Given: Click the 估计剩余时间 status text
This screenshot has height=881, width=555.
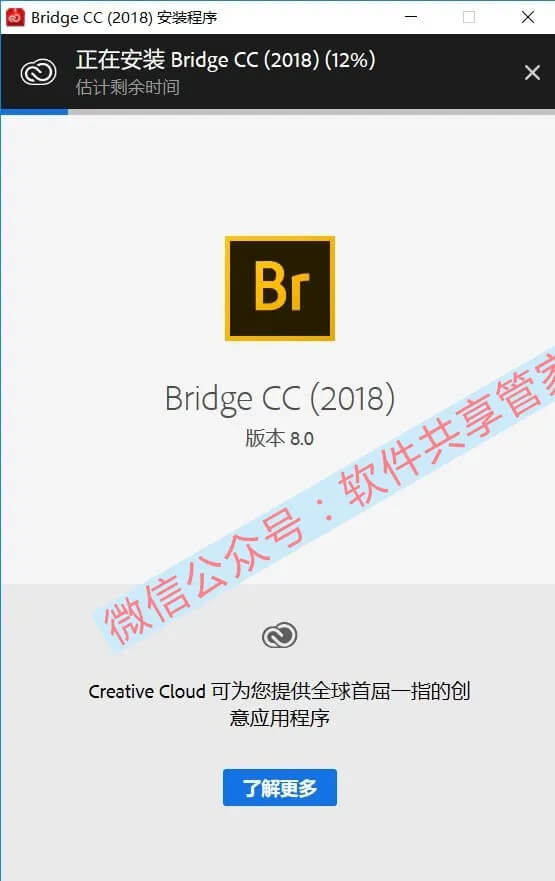Looking at the screenshot, I should coord(128,87).
